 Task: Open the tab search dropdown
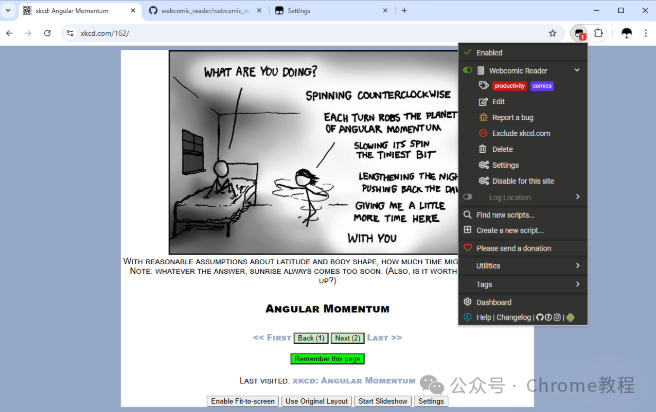tap(8, 10)
